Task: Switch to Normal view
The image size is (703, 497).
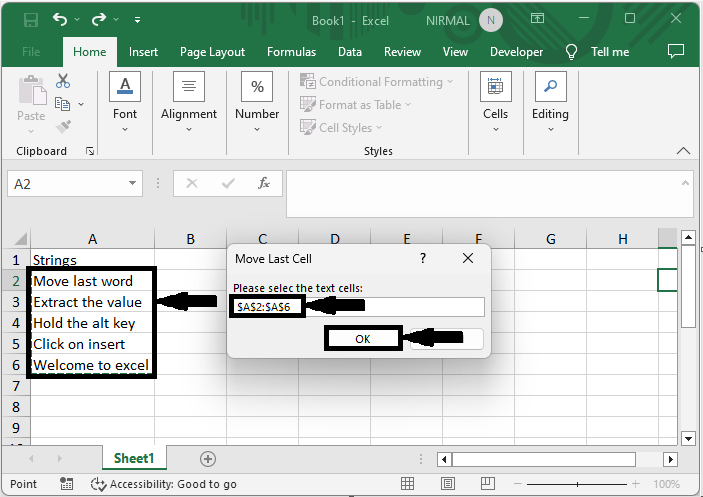Action: (408, 484)
